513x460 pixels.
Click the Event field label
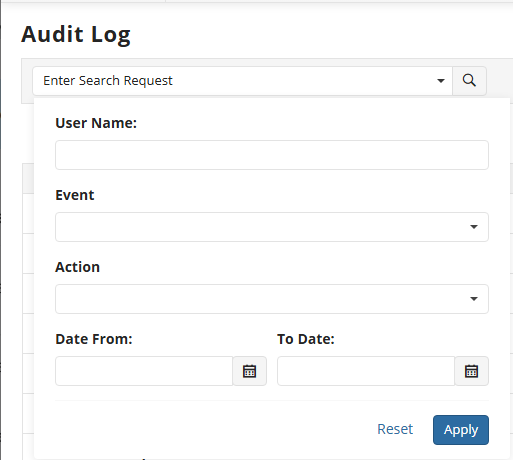click(x=75, y=195)
